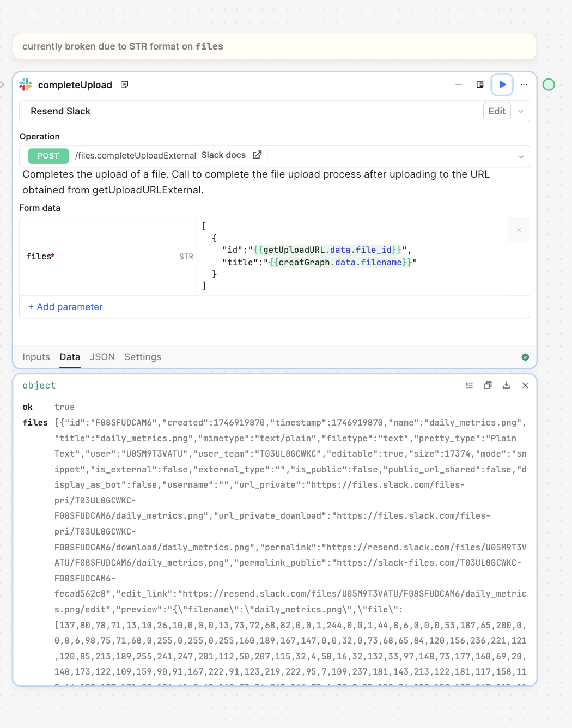572x728 pixels.
Task: Click the green success status checkmark
Action: click(525, 357)
